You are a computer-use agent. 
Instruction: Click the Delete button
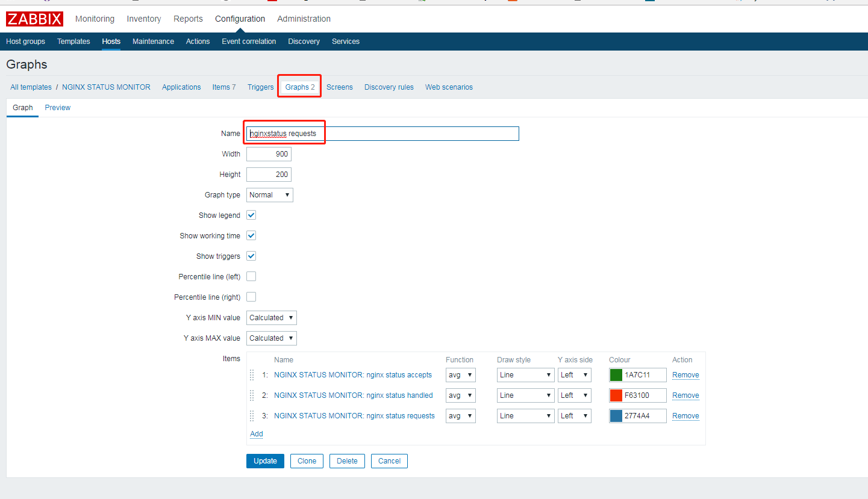347,461
